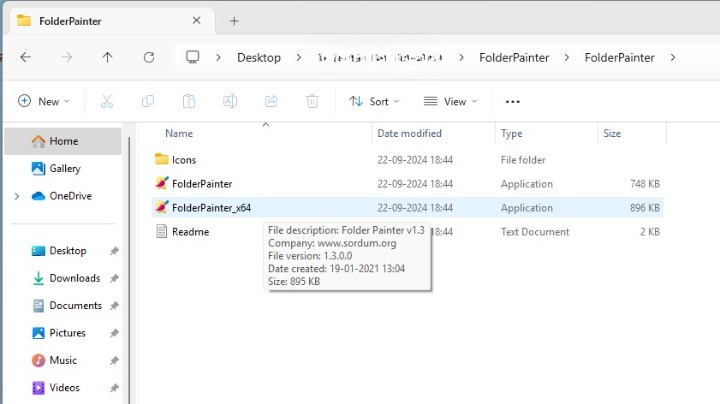Click the pin icon beside Videos

click(114, 388)
